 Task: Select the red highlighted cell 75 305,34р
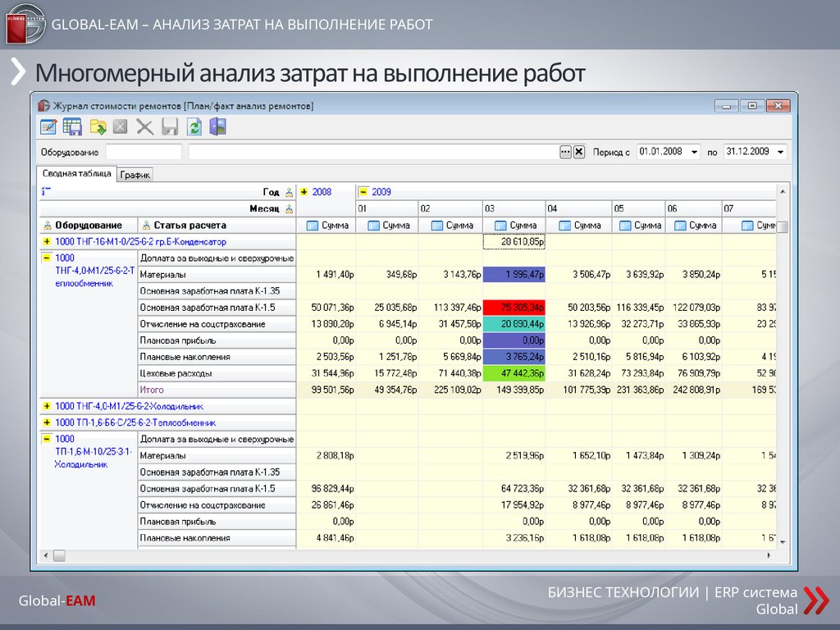tap(514, 308)
